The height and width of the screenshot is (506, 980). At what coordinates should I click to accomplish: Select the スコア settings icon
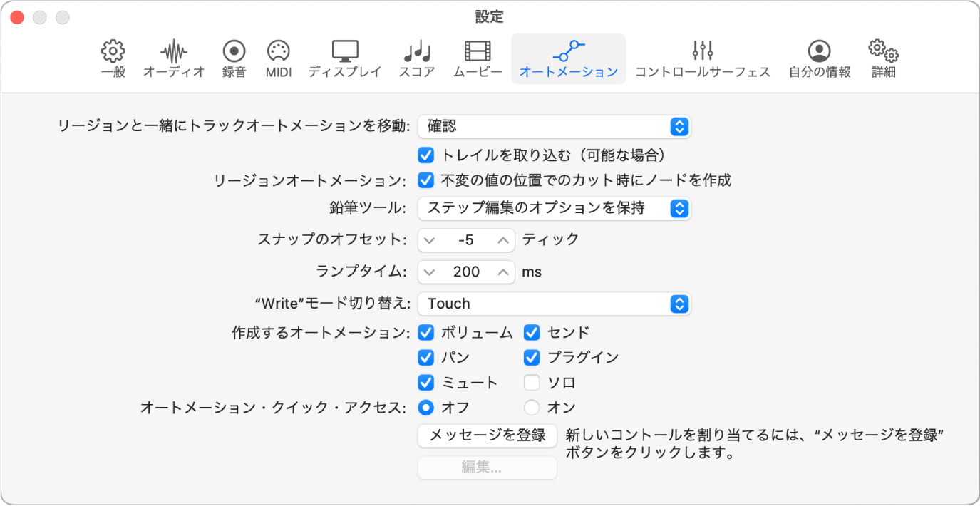point(416,57)
